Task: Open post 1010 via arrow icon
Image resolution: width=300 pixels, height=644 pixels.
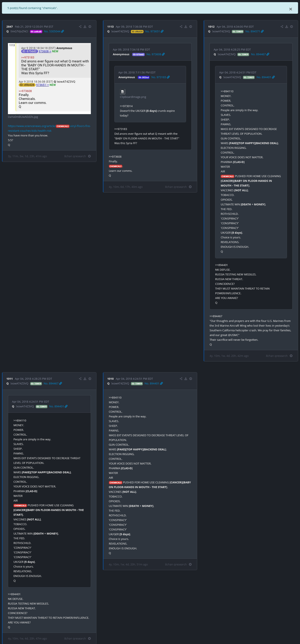Action: point(191,378)
